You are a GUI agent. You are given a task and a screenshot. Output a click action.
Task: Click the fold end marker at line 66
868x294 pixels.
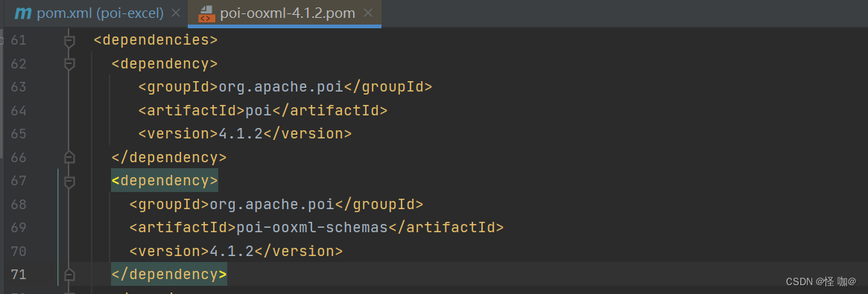point(69,158)
